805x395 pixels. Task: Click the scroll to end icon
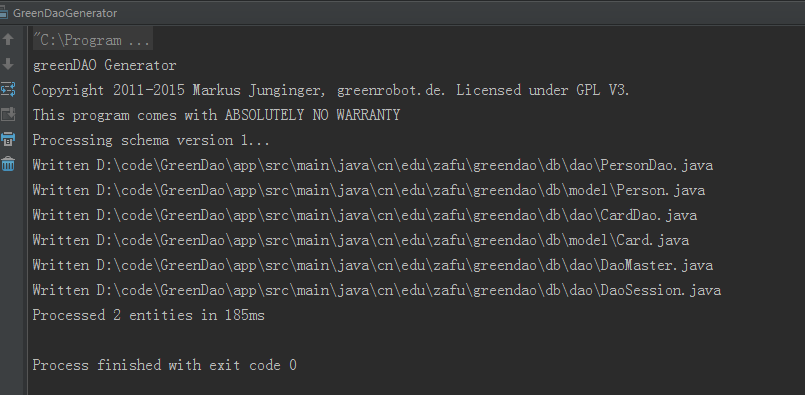(x=8, y=114)
